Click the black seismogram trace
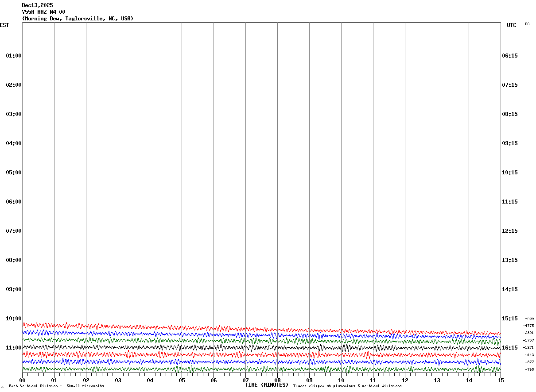The height and width of the screenshot is (392, 536). [x=261, y=347]
